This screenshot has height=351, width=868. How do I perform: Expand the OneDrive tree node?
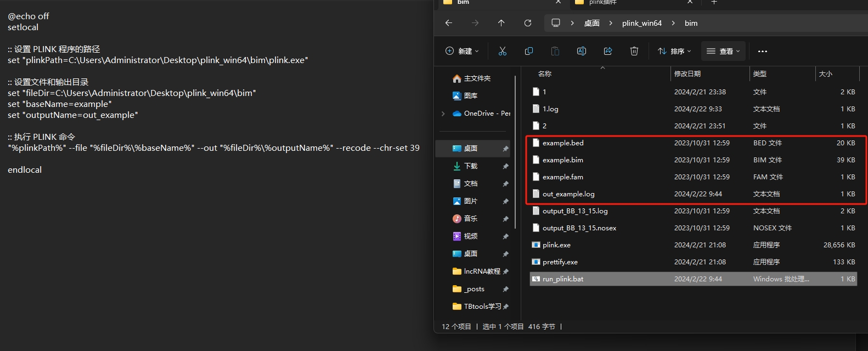(443, 114)
